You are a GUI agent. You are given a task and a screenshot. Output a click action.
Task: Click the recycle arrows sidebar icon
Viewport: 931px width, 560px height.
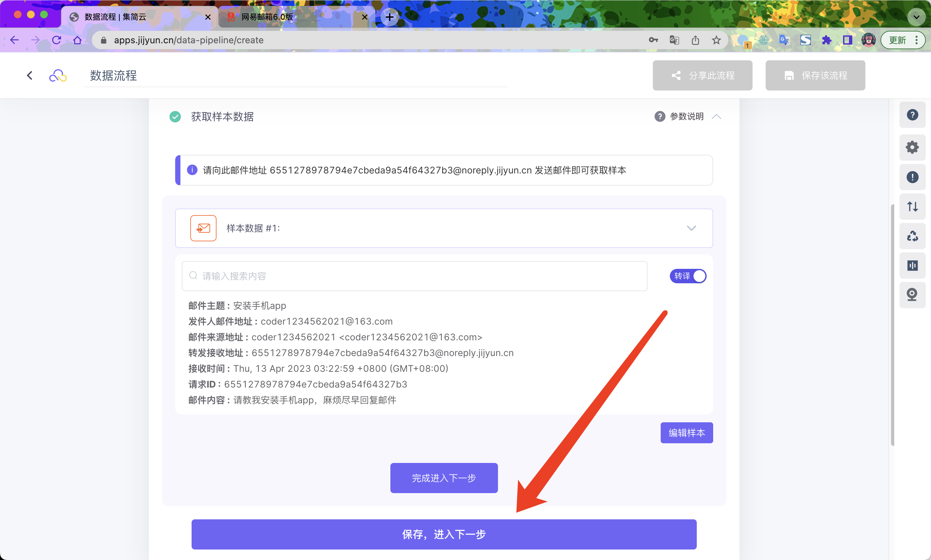tap(912, 236)
